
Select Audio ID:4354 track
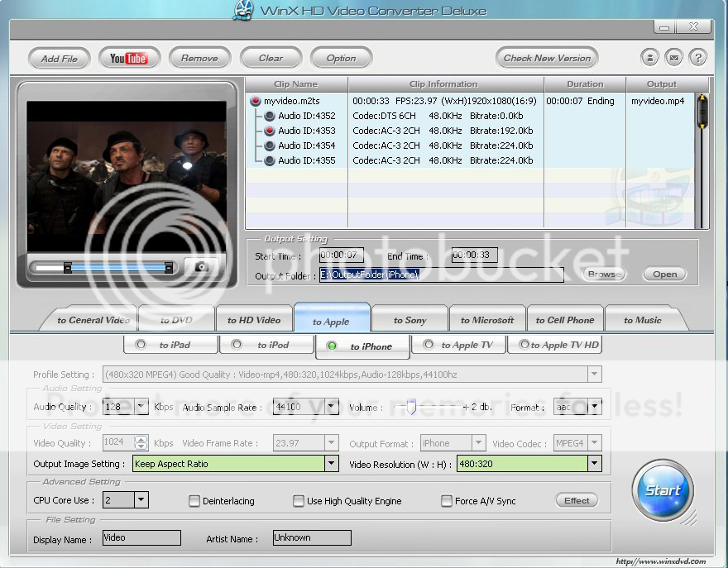pyautogui.click(x=270, y=146)
